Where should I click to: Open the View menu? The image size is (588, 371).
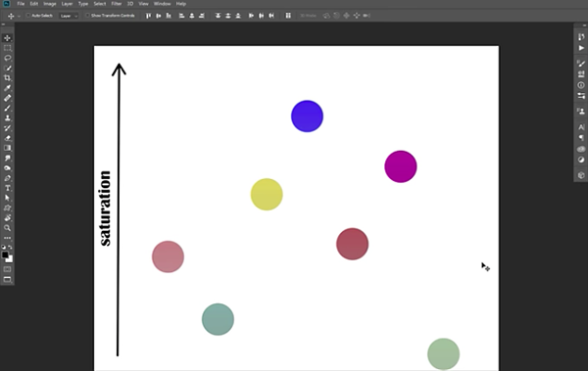point(143,4)
